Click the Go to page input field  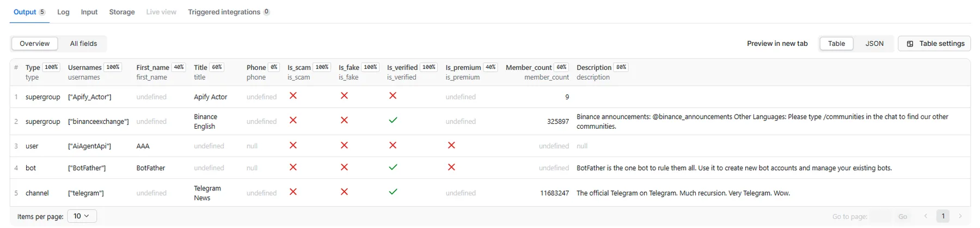click(880, 217)
